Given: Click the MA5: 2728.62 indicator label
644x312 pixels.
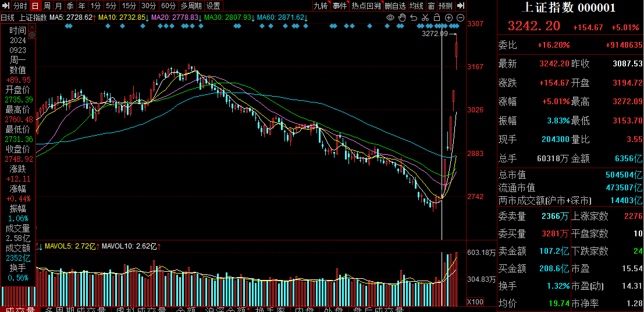Looking at the screenshot, I should click(73, 17).
